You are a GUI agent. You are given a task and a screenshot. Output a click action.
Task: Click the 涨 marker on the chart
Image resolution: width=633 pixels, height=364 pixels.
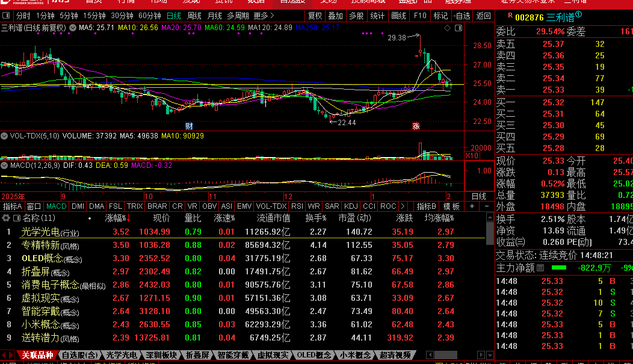[x=416, y=126]
